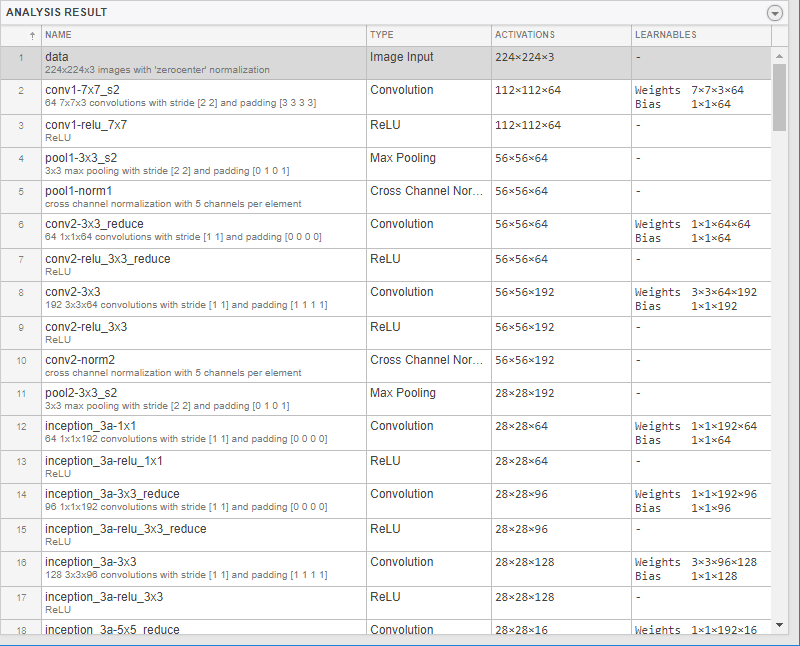Click the scrollbar track below the thumb
Viewport: 800px width, 646px height.
779,400
